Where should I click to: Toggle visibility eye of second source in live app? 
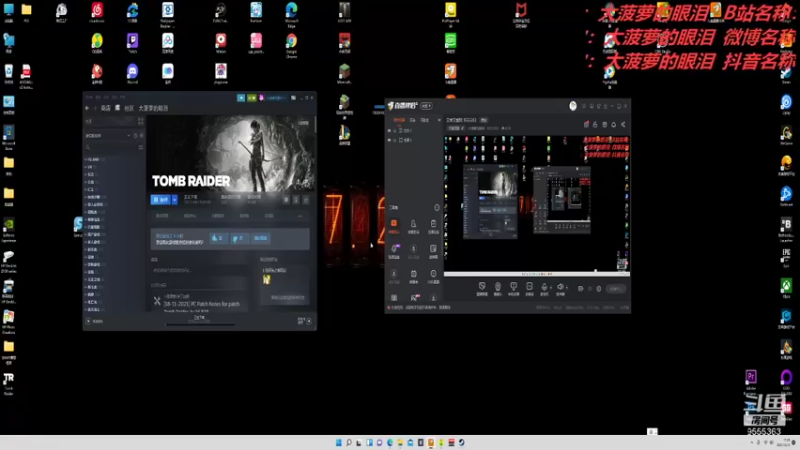click(389, 140)
